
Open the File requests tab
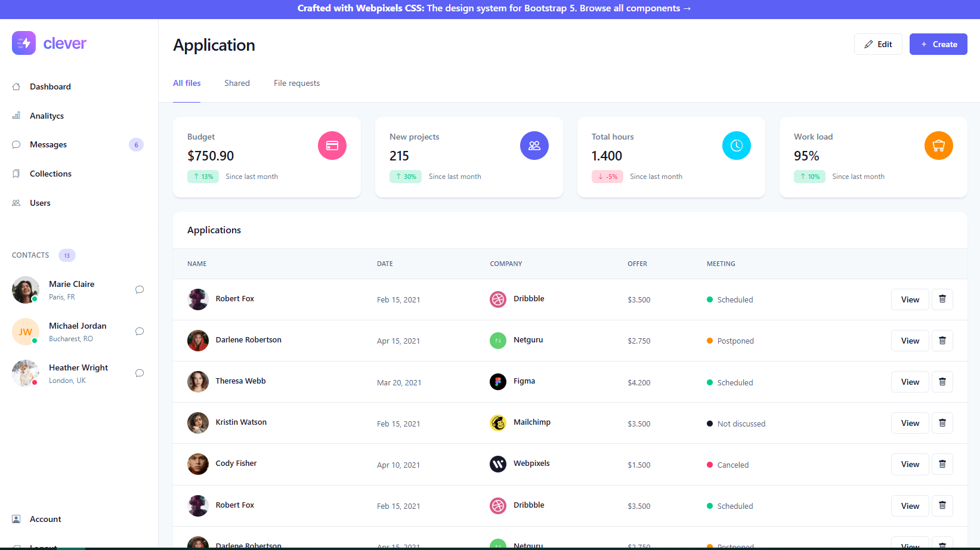point(296,84)
